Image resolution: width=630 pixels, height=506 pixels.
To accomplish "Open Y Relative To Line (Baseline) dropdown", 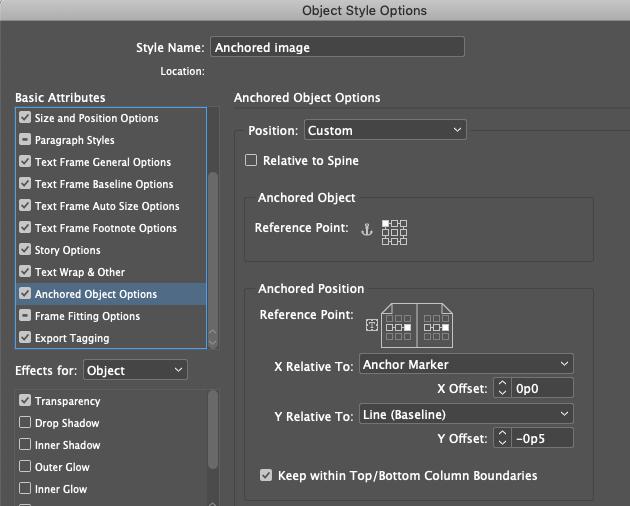I will tap(466, 414).
